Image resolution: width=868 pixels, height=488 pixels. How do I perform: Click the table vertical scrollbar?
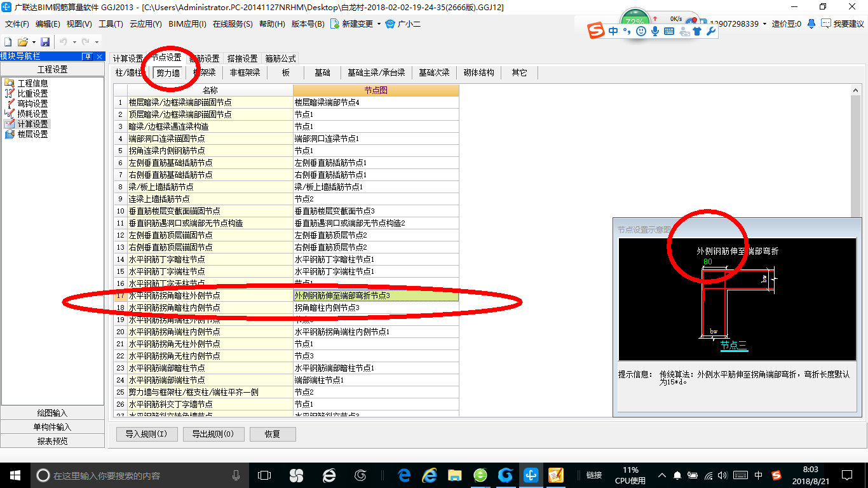(855, 251)
